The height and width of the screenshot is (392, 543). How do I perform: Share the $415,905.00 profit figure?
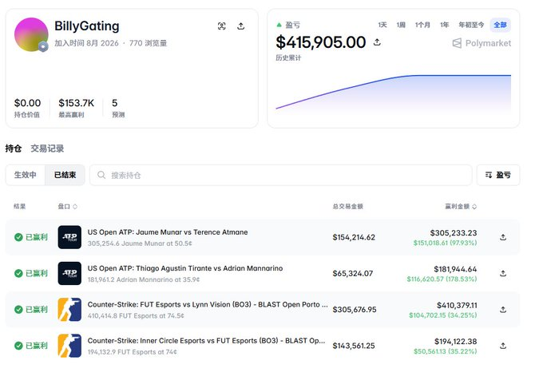pos(377,42)
